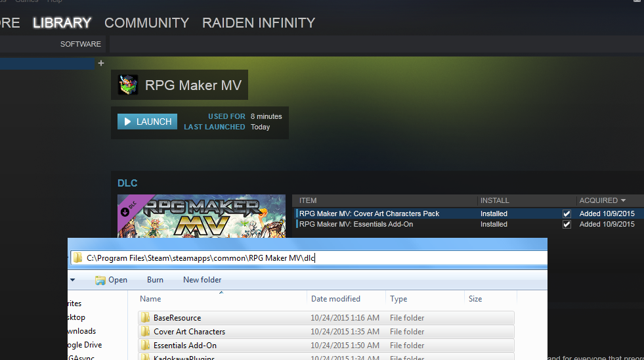Click the Desktop item in Explorer sidebar
The height and width of the screenshot is (360, 644).
pyautogui.click(x=76, y=317)
